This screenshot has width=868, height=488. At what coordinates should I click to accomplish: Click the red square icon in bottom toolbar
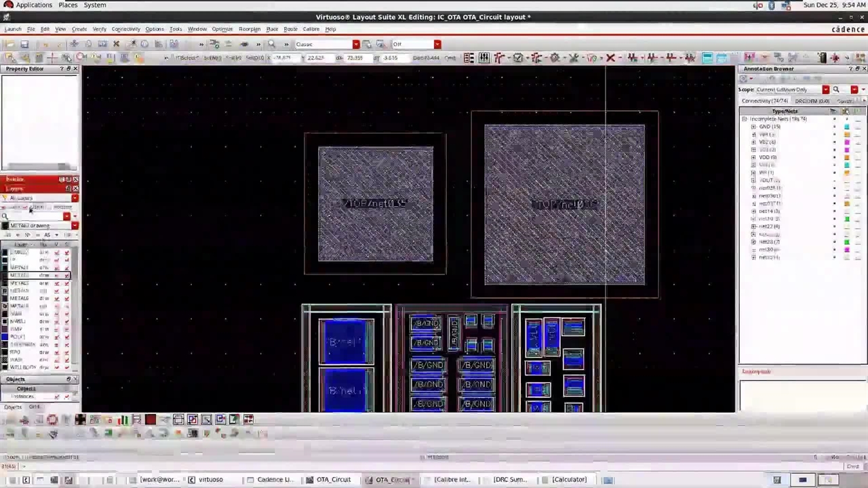click(x=150, y=420)
